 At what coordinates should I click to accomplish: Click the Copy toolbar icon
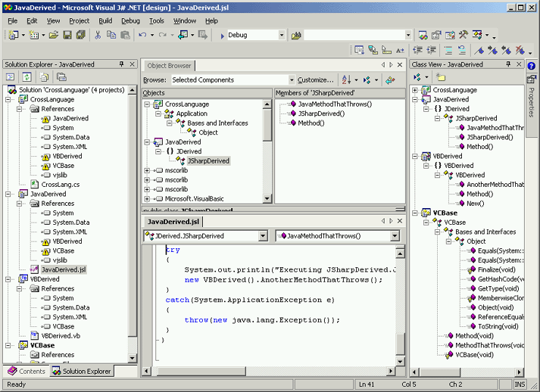[x=111, y=35]
